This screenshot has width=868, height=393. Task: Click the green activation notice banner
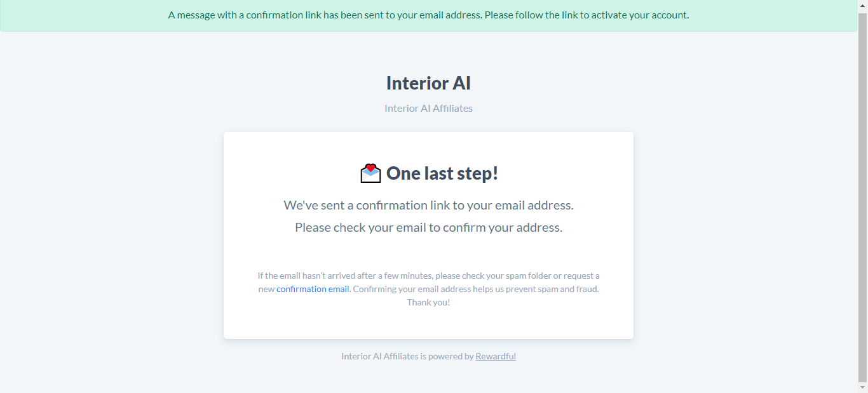click(428, 15)
